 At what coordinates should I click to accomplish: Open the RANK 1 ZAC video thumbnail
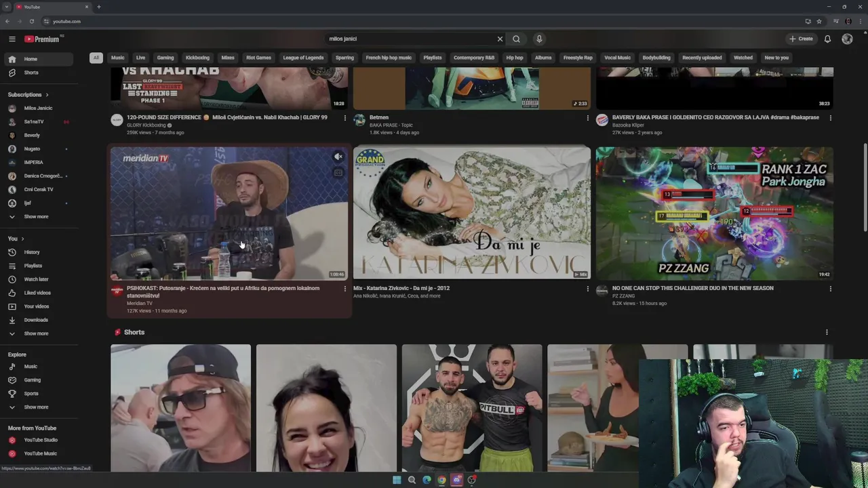tap(715, 213)
